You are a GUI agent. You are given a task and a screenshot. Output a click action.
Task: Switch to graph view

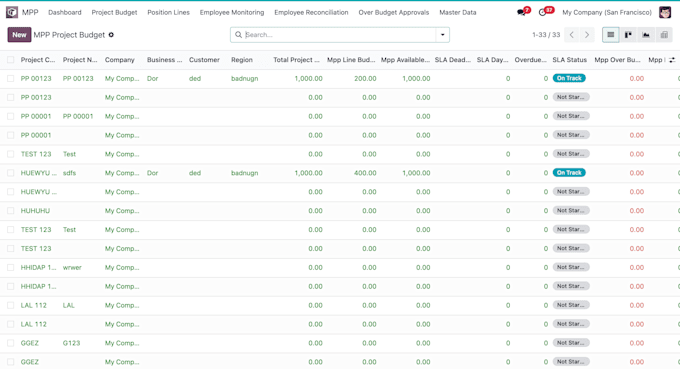[x=646, y=35]
